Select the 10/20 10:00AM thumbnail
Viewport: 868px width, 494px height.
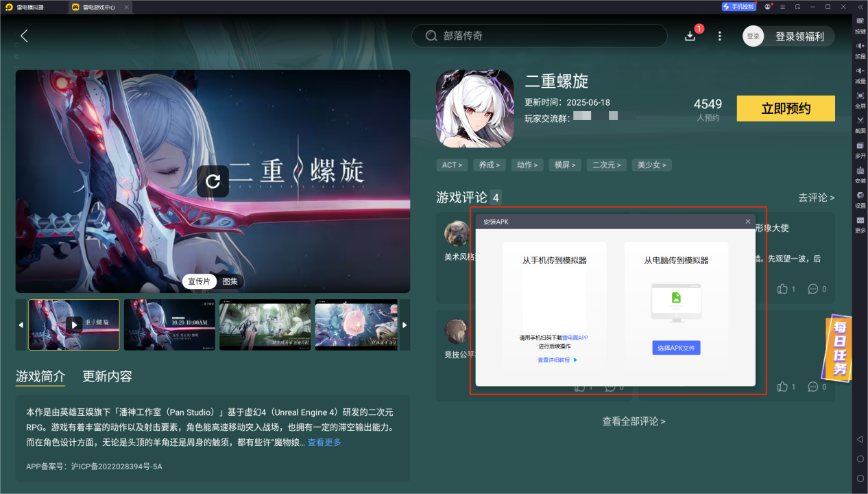169,325
